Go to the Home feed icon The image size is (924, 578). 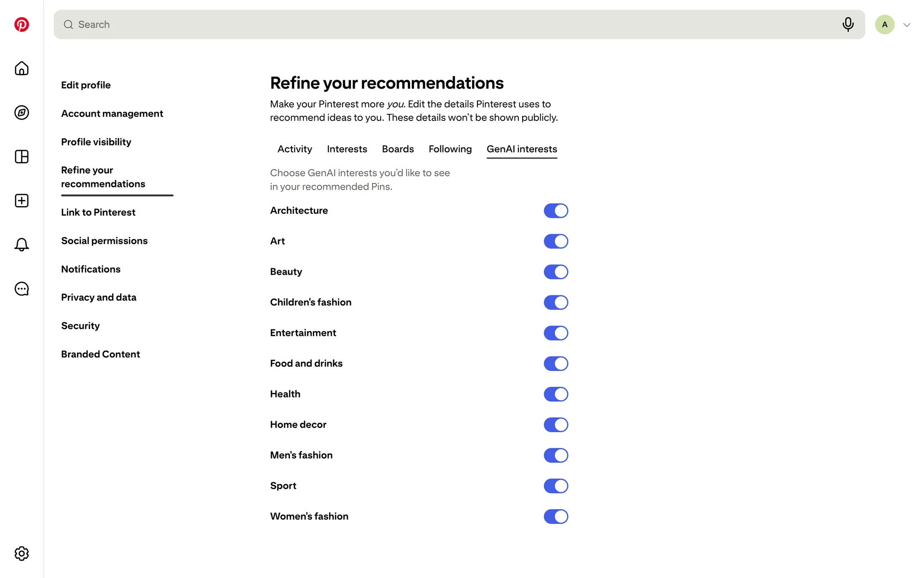[x=22, y=68]
